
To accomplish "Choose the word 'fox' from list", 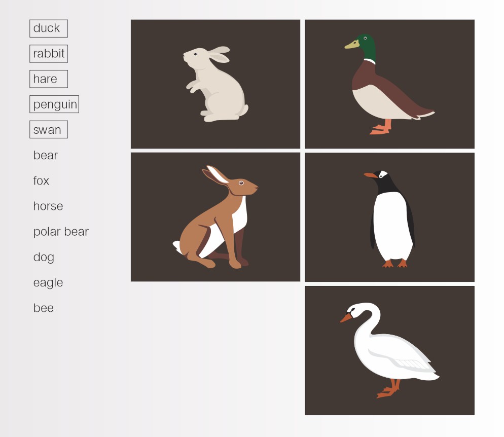I will [x=41, y=181].
